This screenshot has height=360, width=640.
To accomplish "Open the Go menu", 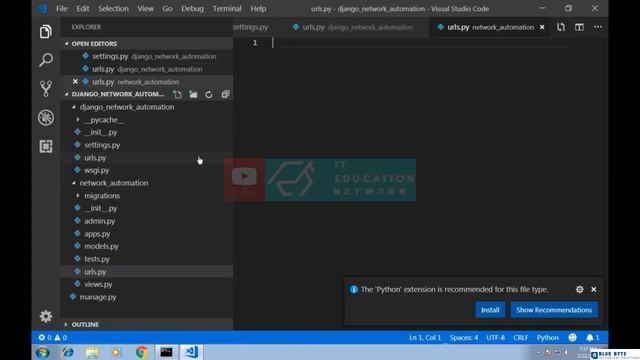I will click(x=167, y=9).
